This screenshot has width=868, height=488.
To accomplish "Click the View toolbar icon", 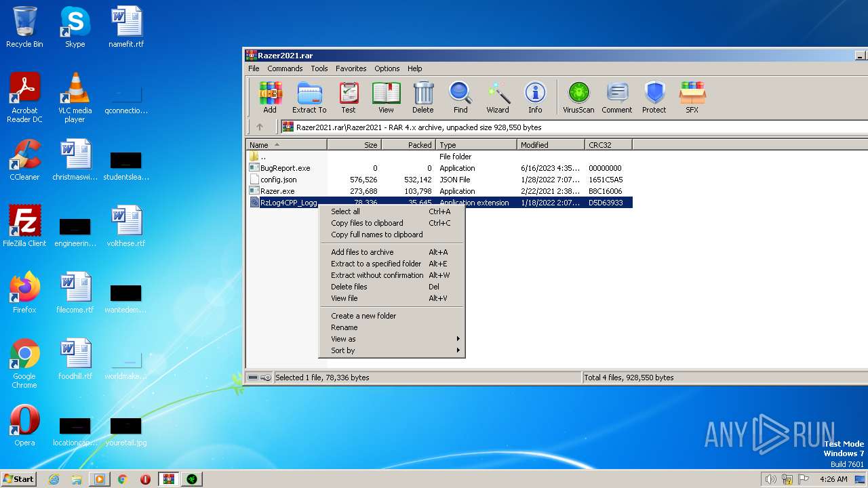I will [386, 97].
